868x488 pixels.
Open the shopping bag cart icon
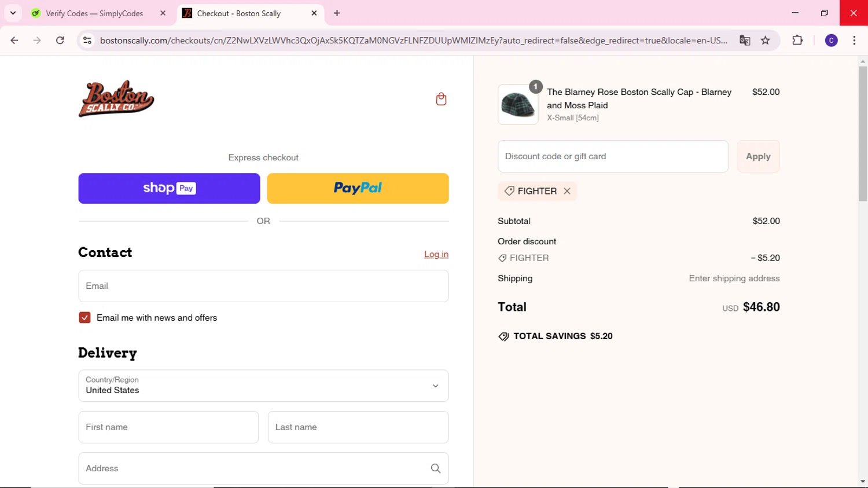click(441, 99)
